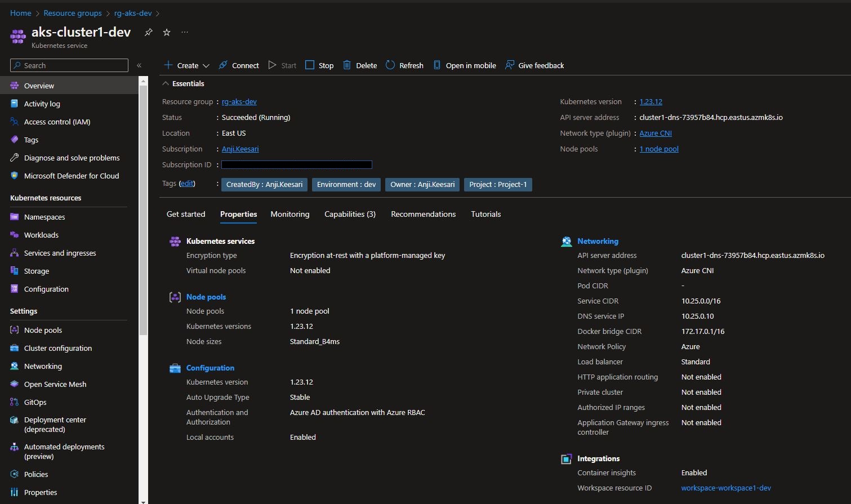Select the API server address value in Essentials
851x504 pixels.
pos(711,118)
